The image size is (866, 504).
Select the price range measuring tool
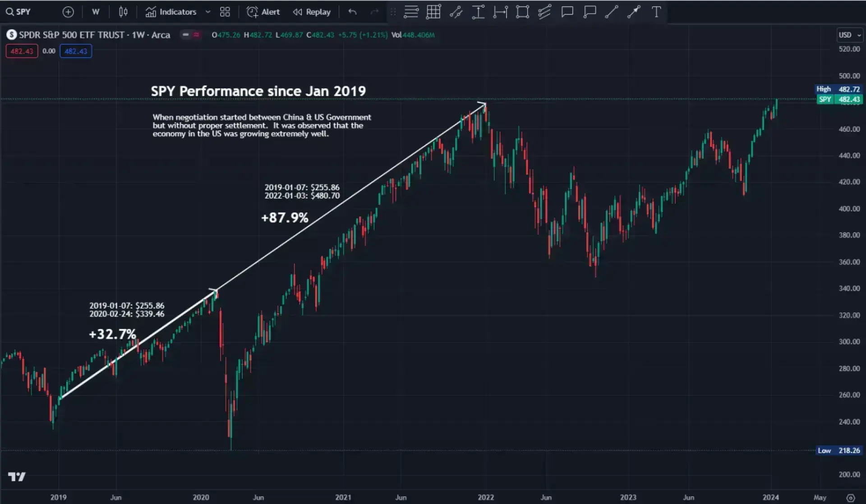[x=478, y=12]
